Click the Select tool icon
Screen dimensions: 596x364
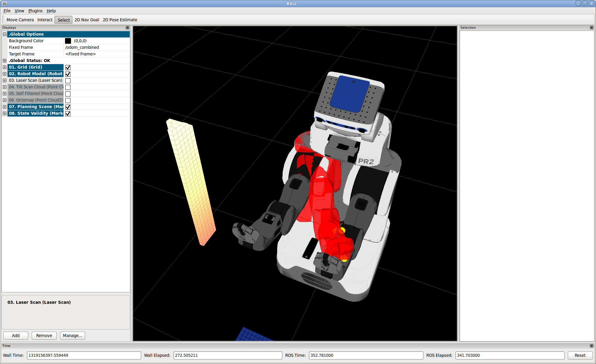pyautogui.click(x=63, y=19)
